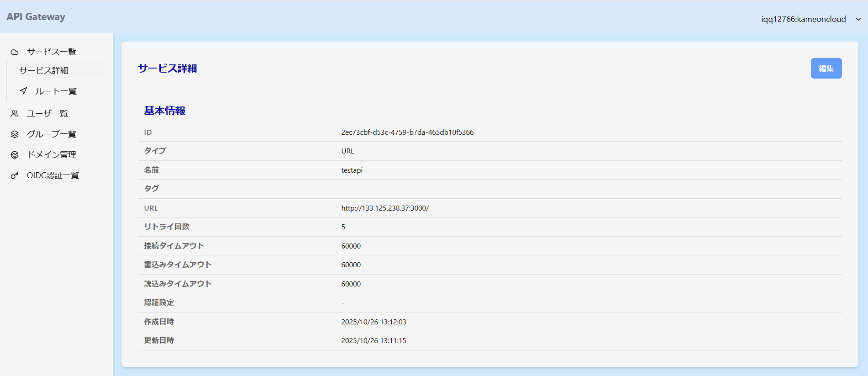Click the API Gateway title in the header
The width and height of the screenshot is (868, 376).
[36, 17]
